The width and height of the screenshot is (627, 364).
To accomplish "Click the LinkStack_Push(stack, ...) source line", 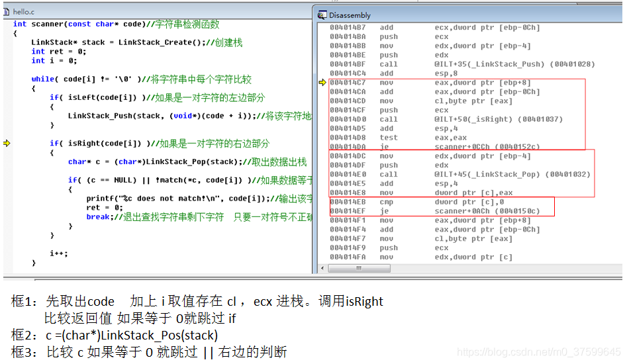I will click(x=189, y=116).
